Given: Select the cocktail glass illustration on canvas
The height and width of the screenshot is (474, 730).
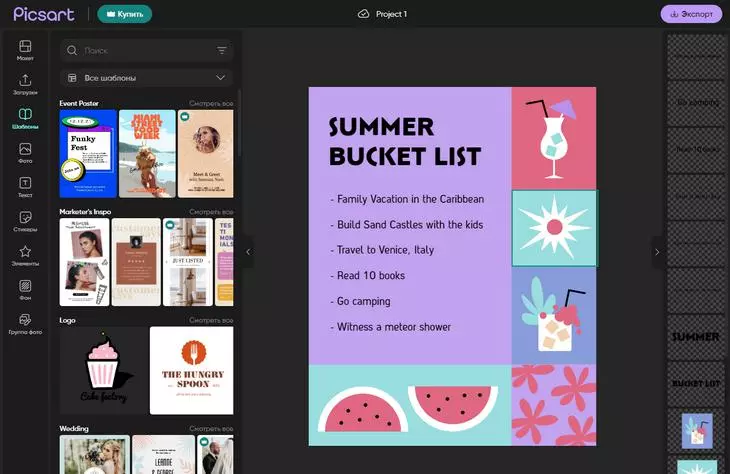Looking at the screenshot, I should pos(553,138).
